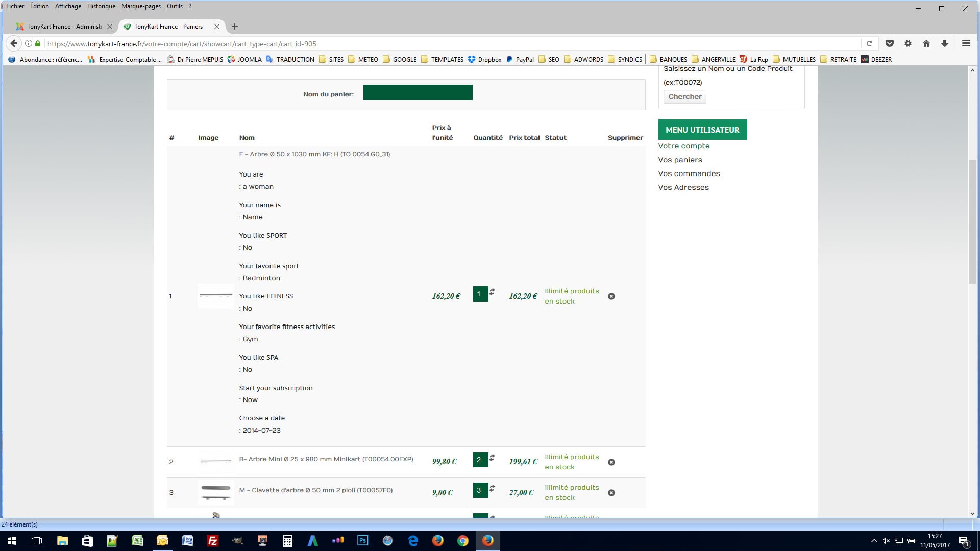980x551 pixels.
Task: Open thumbnail of Clavette d'arbre product
Action: 216,492
